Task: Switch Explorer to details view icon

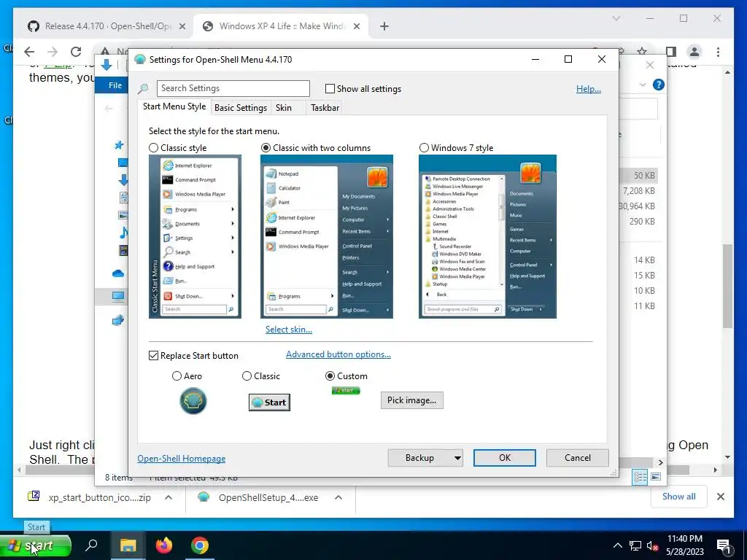Action: tap(640, 477)
